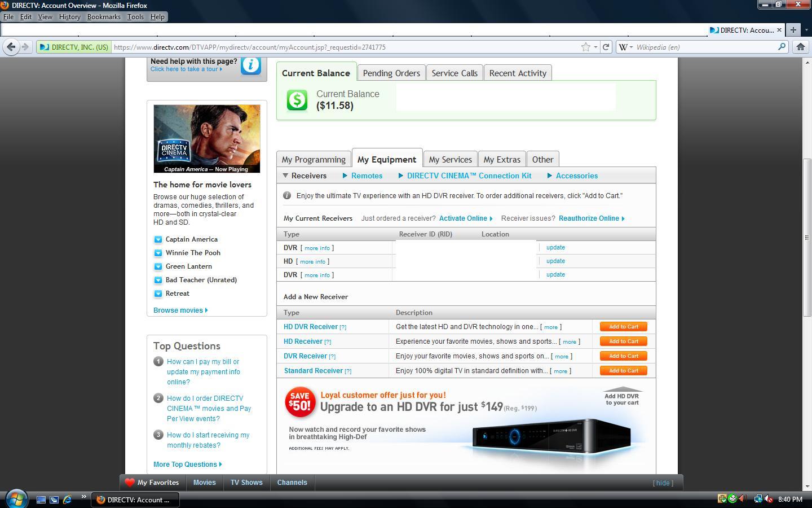Close the DIRECTV: Account tab
The image size is (812, 508).
coord(779,30)
